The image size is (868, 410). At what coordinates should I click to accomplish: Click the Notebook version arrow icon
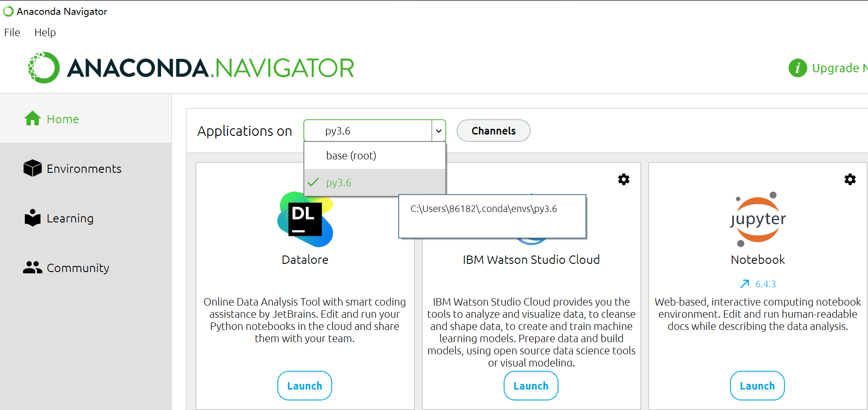pyautogui.click(x=745, y=284)
